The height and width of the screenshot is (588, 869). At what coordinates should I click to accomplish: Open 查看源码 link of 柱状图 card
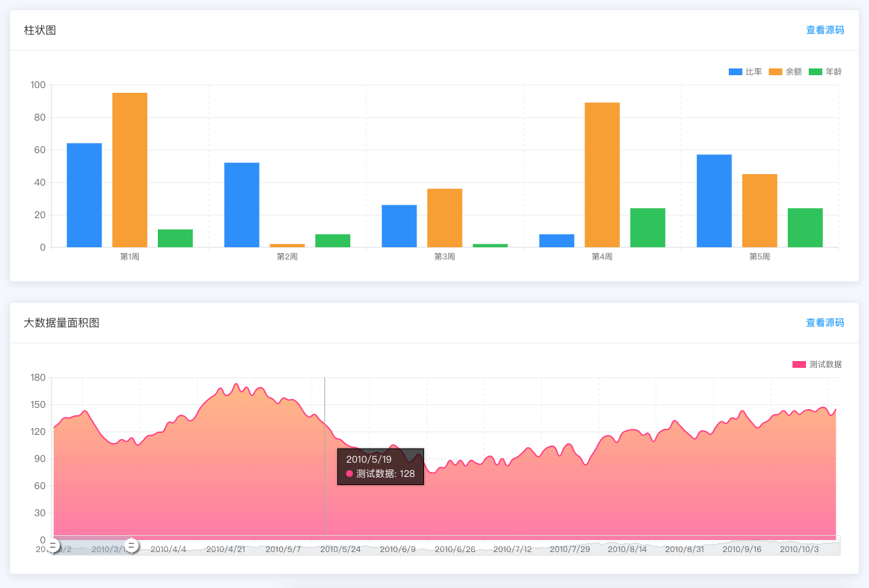(x=825, y=30)
